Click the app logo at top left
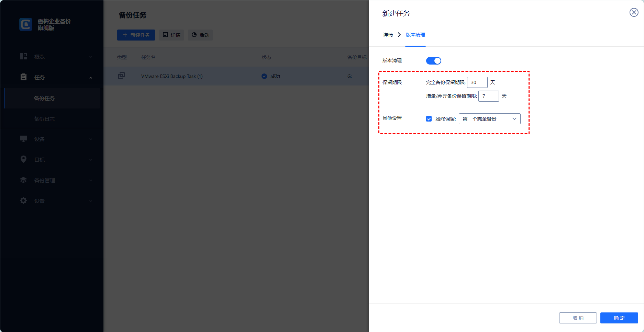Screen dimensions: 644x332 point(25,24)
